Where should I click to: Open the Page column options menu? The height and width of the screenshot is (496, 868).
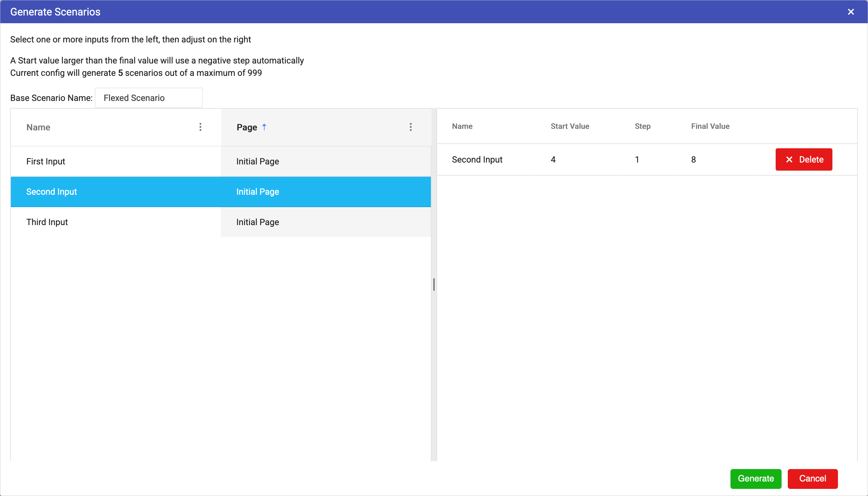coord(410,127)
